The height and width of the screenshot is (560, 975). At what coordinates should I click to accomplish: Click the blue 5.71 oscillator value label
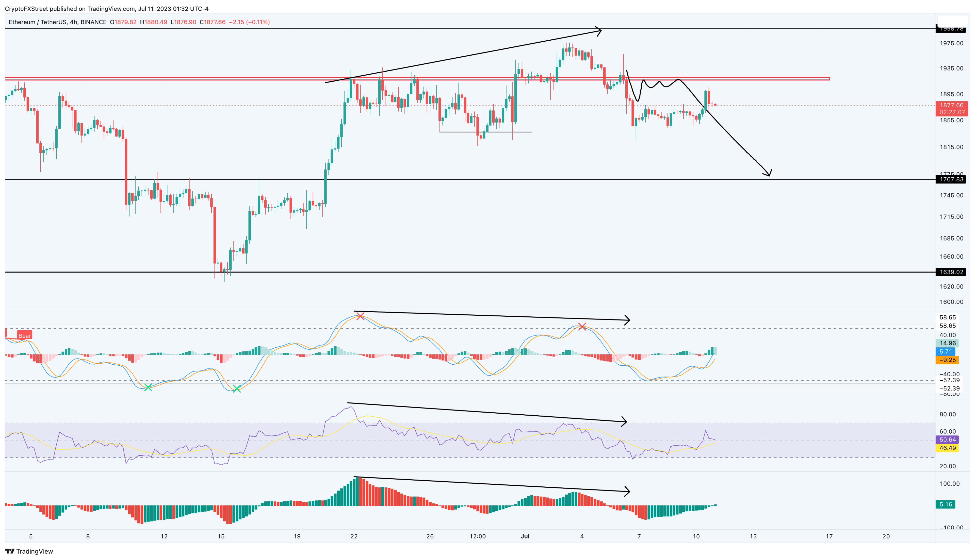click(945, 351)
